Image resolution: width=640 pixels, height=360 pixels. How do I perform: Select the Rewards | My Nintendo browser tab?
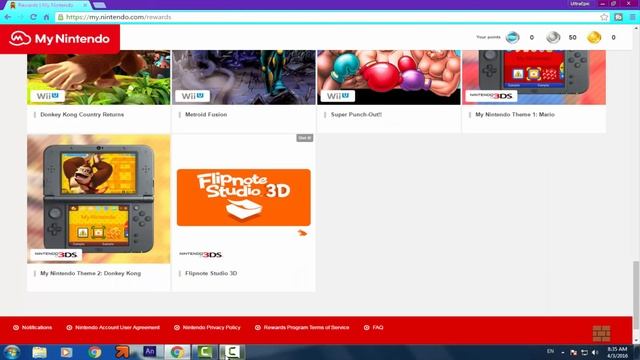coord(49,5)
